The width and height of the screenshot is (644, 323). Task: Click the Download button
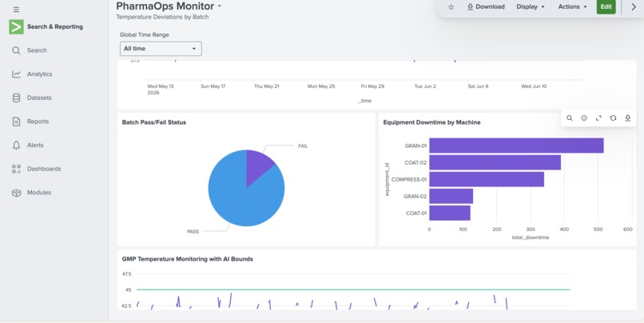(x=486, y=7)
